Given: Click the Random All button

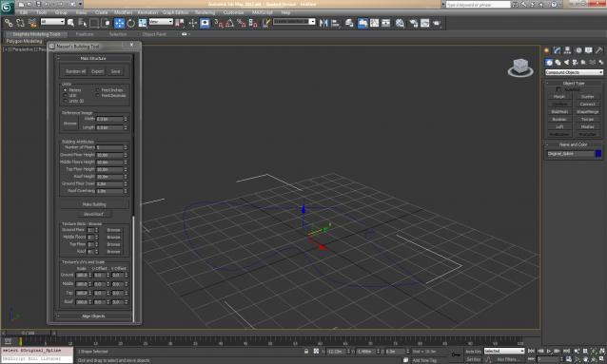Looking at the screenshot, I should [75, 71].
